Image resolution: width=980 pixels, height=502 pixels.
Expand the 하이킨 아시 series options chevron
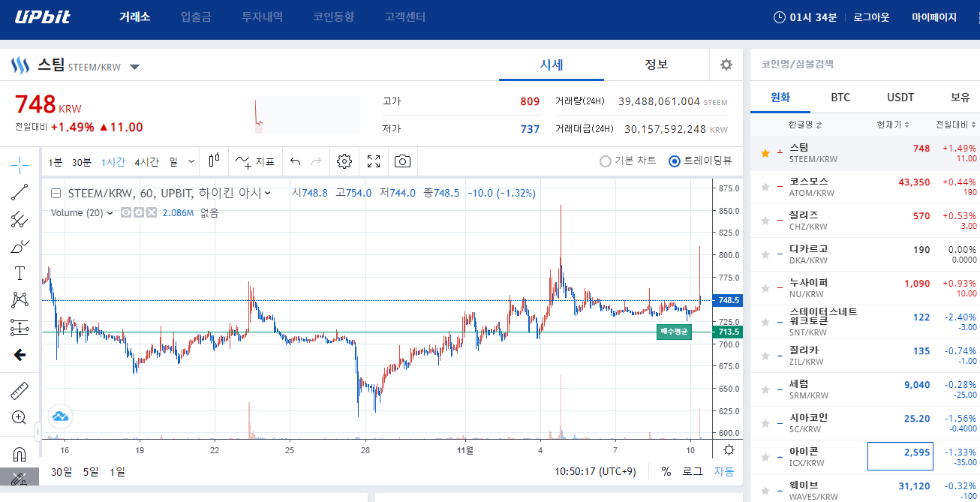[267, 194]
